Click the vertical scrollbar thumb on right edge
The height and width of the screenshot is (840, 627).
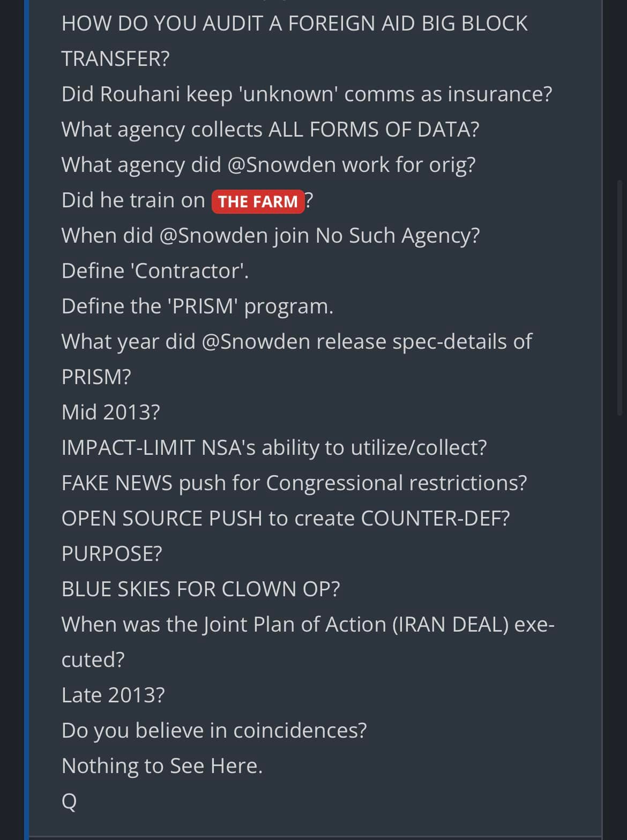(620, 297)
